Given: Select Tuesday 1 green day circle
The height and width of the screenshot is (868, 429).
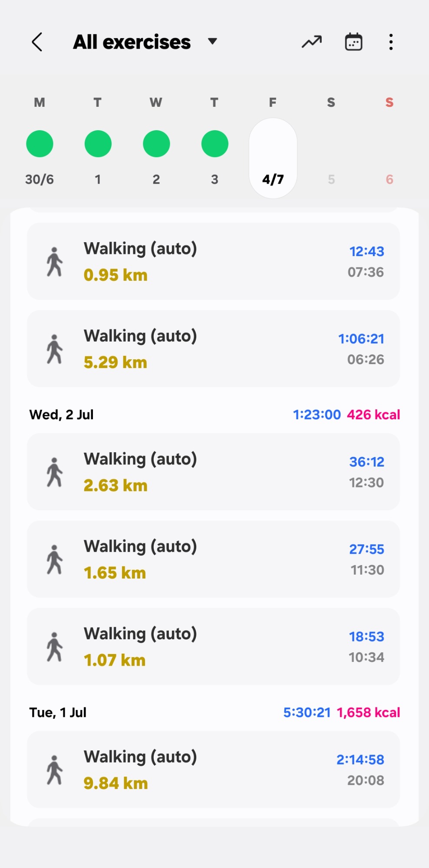Looking at the screenshot, I should (x=98, y=144).
